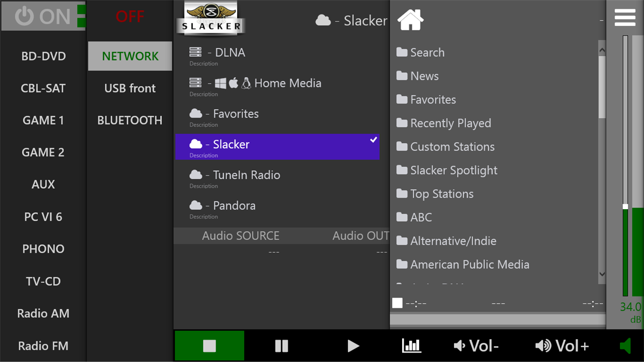Open the Home Media service

tap(277, 86)
